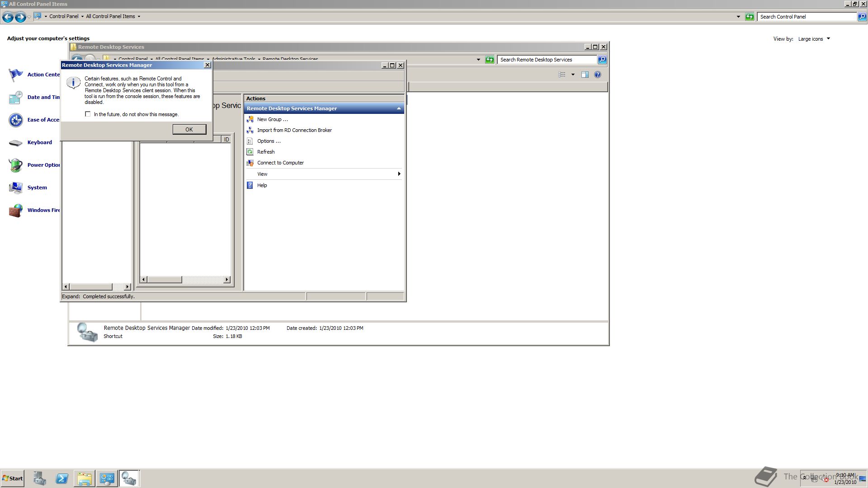The width and height of the screenshot is (868, 488).
Task: Click the Control Panel search magnifier icon
Action: (x=862, y=17)
